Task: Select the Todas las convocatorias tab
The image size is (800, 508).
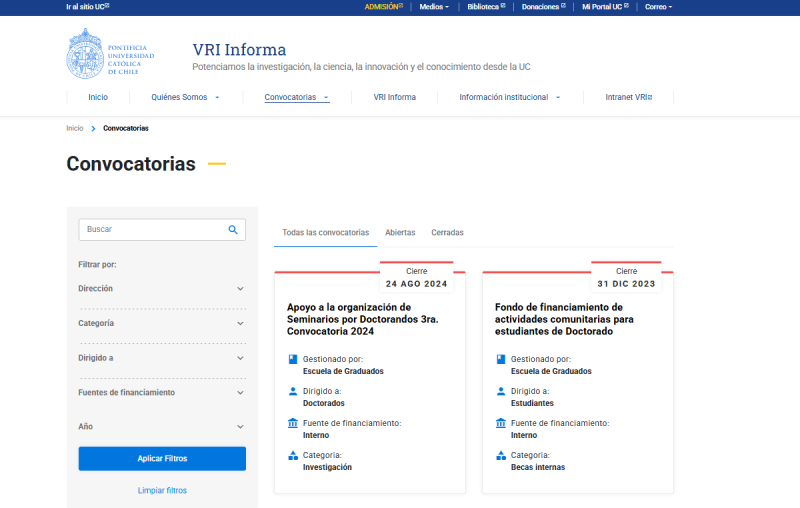Action: [326, 233]
